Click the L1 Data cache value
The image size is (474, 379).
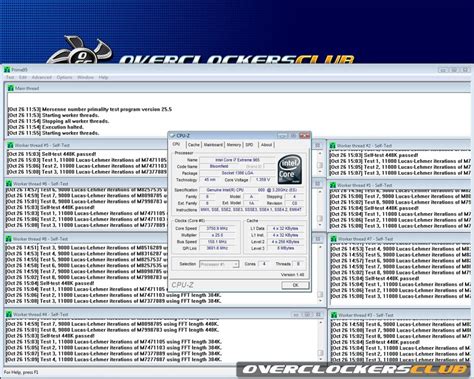285,228
